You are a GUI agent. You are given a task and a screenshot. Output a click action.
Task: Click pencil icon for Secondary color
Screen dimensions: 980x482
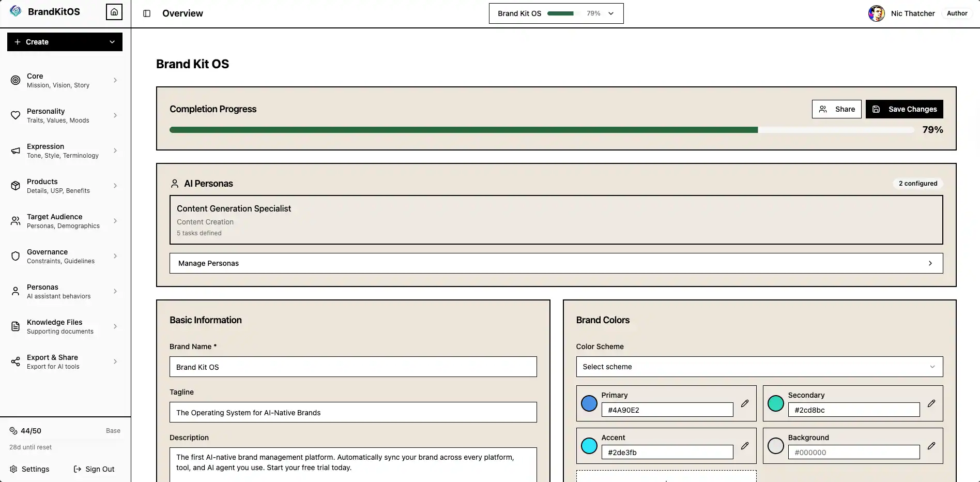pyautogui.click(x=931, y=403)
